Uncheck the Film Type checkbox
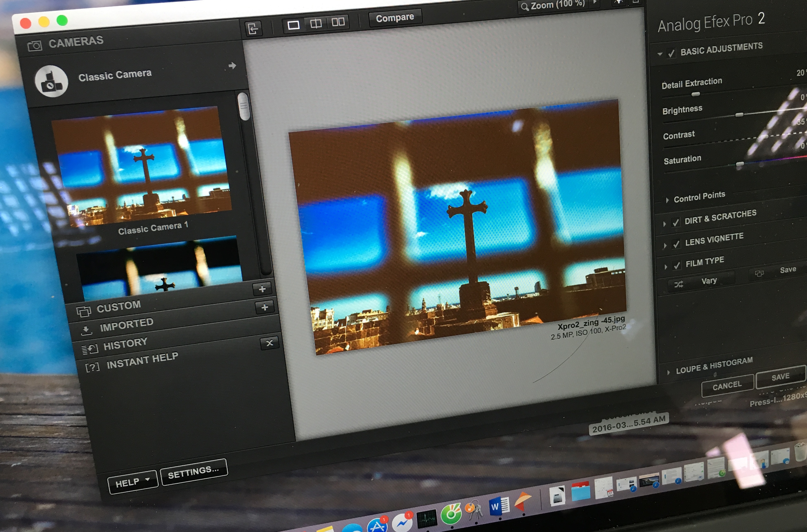The height and width of the screenshot is (532, 807). 677,265
